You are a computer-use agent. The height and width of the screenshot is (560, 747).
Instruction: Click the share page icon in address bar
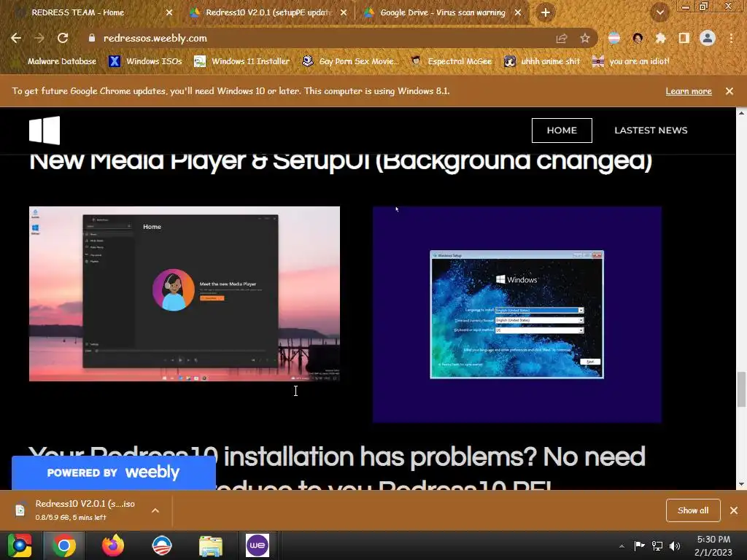pos(562,39)
